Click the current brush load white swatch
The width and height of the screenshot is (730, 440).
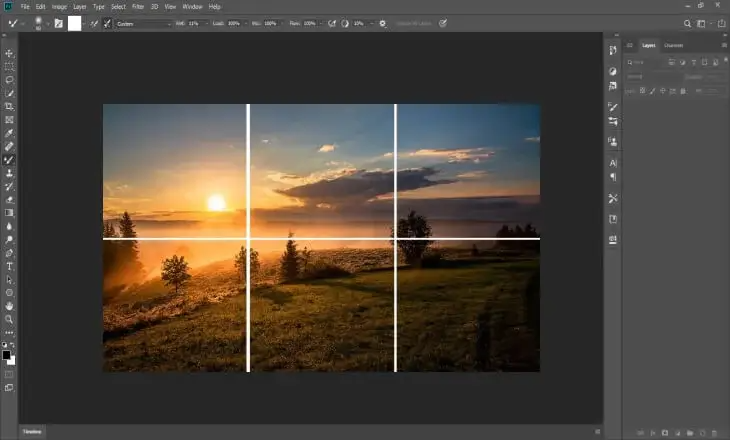[74, 23]
